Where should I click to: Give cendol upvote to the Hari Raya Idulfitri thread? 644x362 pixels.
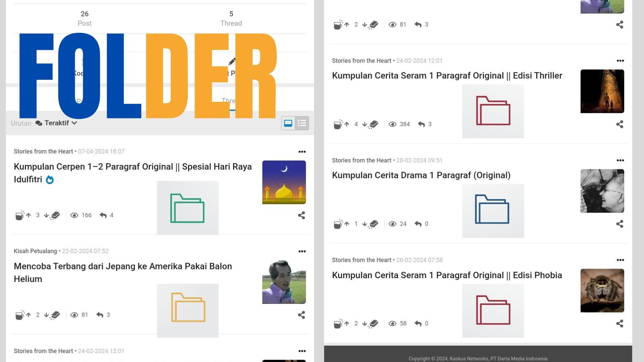(23, 215)
